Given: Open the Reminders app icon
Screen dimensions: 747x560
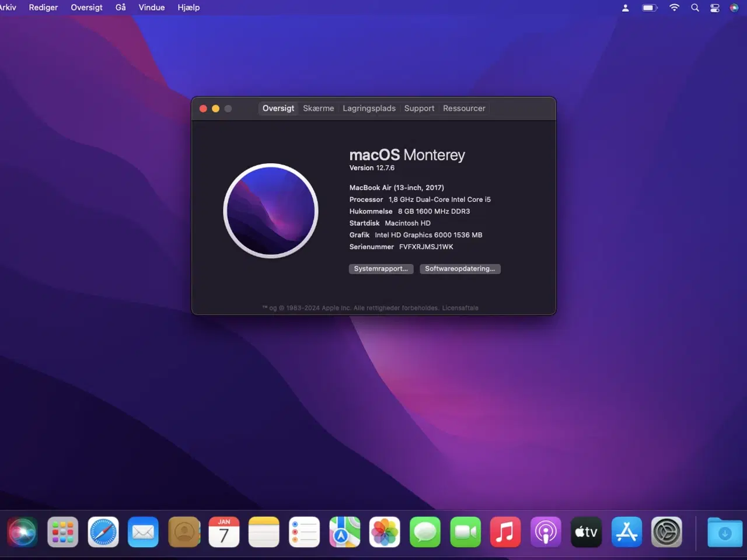Looking at the screenshot, I should point(304,532).
